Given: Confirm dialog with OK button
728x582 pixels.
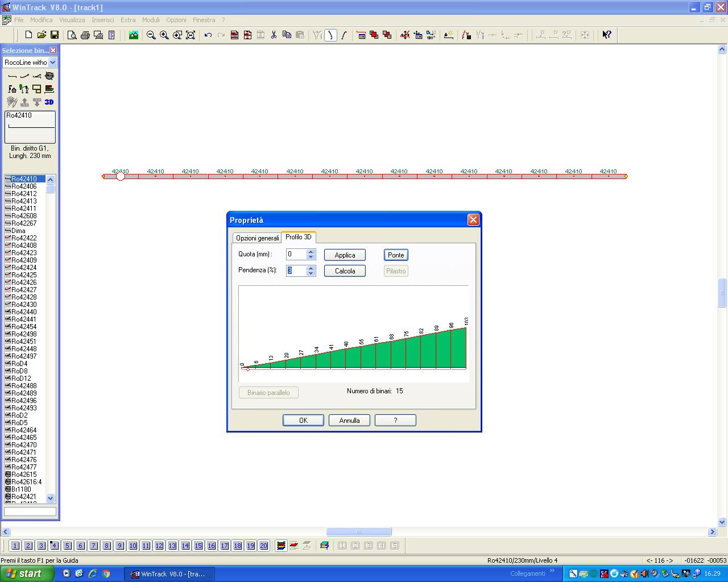Looking at the screenshot, I should coord(303,421).
